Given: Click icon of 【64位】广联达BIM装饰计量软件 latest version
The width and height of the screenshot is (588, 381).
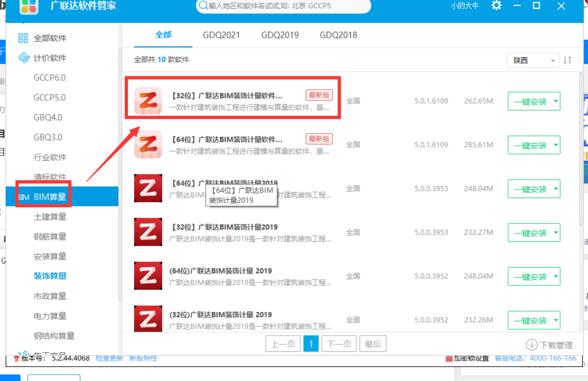Looking at the screenshot, I should click(x=148, y=145).
